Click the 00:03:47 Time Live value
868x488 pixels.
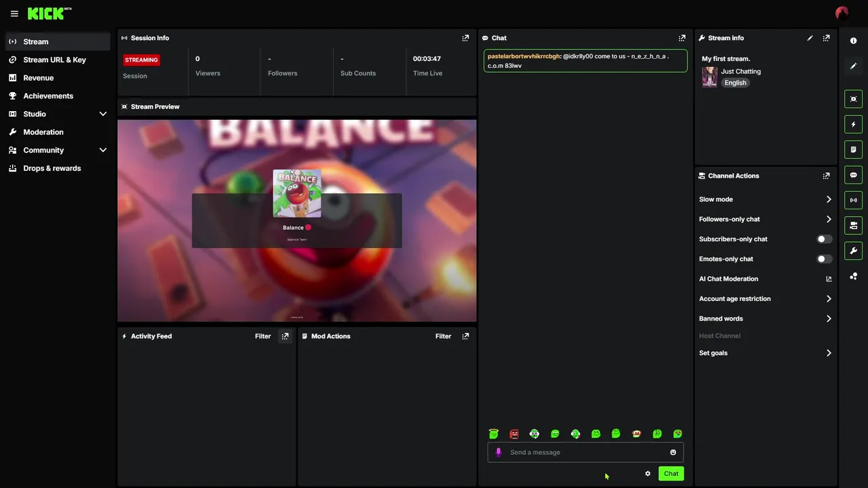tap(427, 59)
